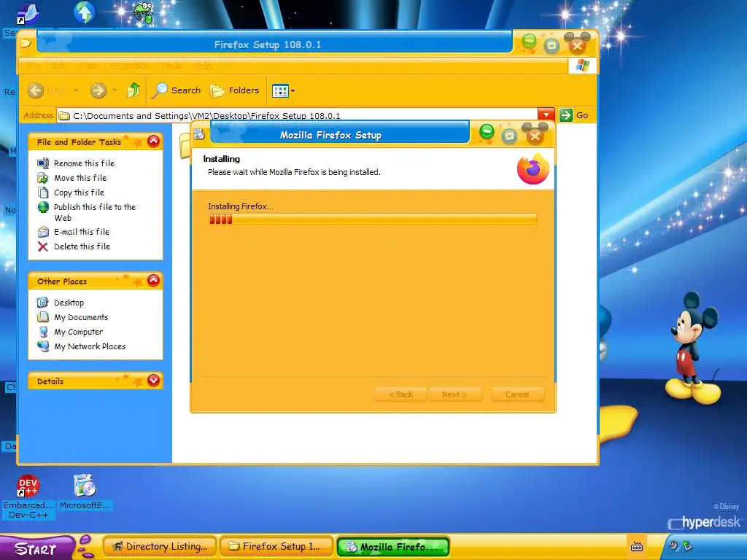Screen dimensions: 747x560
Task: Open the MicrosoftE... desktop icon
Action: [x=85, y=492]
